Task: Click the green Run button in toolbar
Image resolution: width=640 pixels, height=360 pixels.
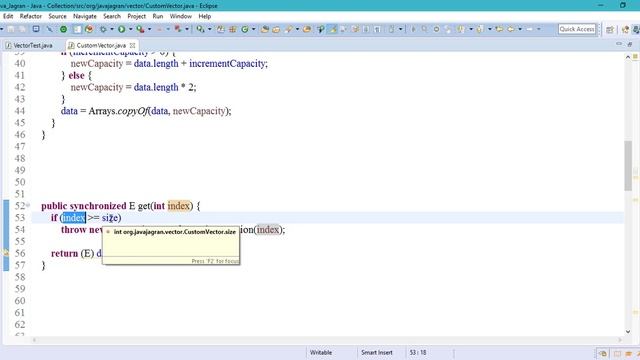Action: pos(121,29)
